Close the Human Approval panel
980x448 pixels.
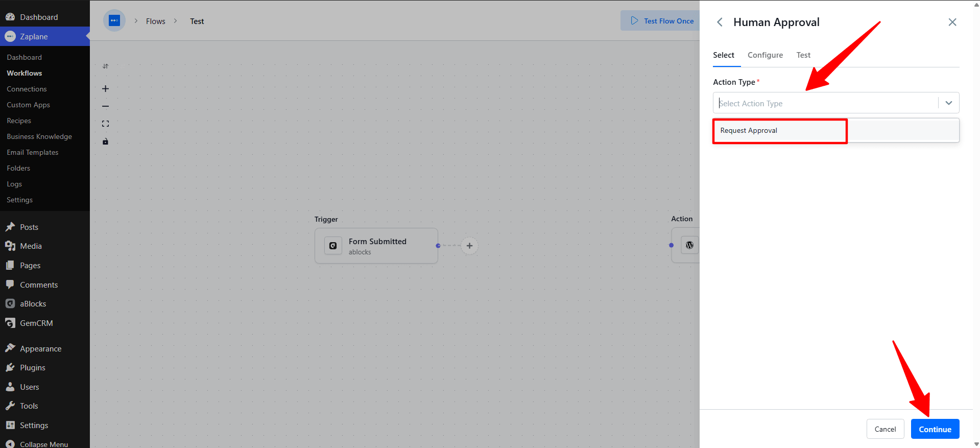(x=952, y=22)
